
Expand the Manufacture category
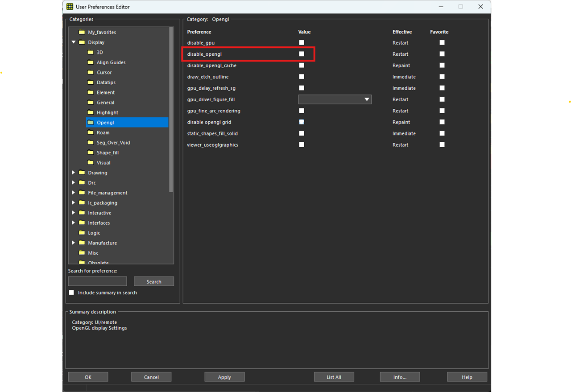[x=74, y=243]
